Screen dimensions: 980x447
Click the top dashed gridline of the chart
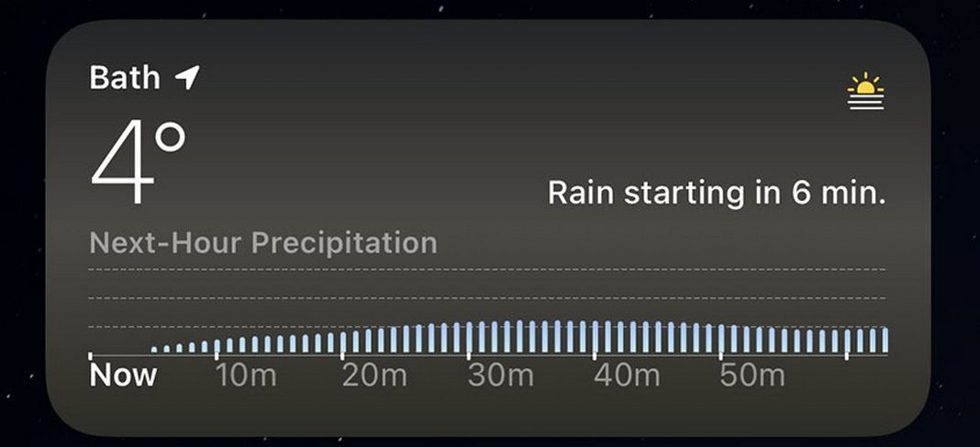pos(487,270)
